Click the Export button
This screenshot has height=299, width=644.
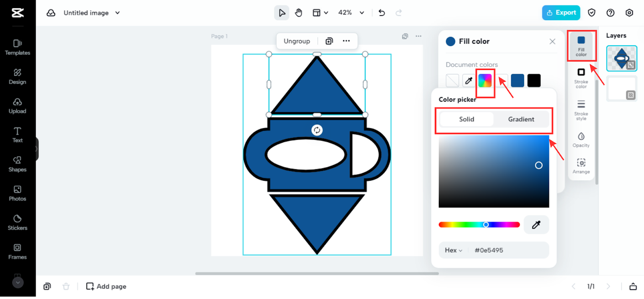coord(561,13)
